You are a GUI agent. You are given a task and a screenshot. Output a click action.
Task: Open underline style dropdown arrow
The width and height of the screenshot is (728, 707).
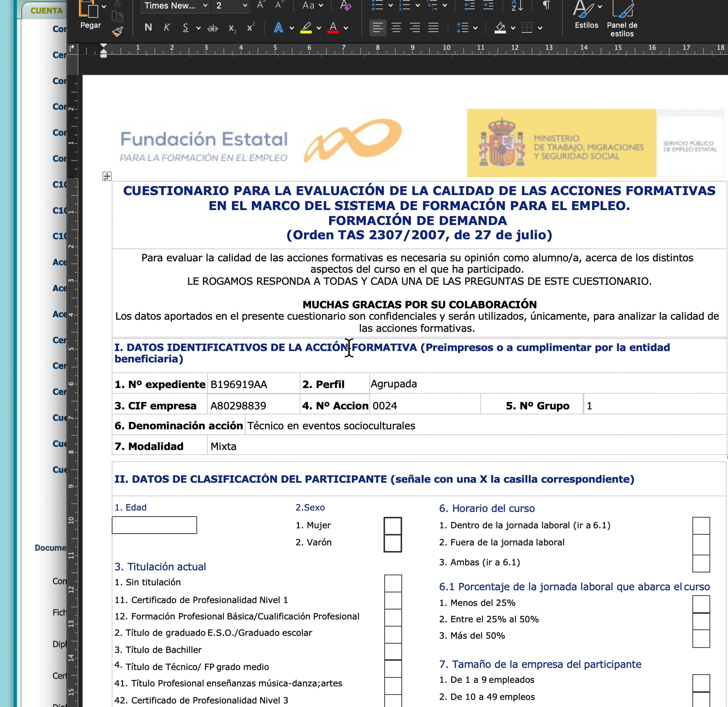[x=198, y=28]
